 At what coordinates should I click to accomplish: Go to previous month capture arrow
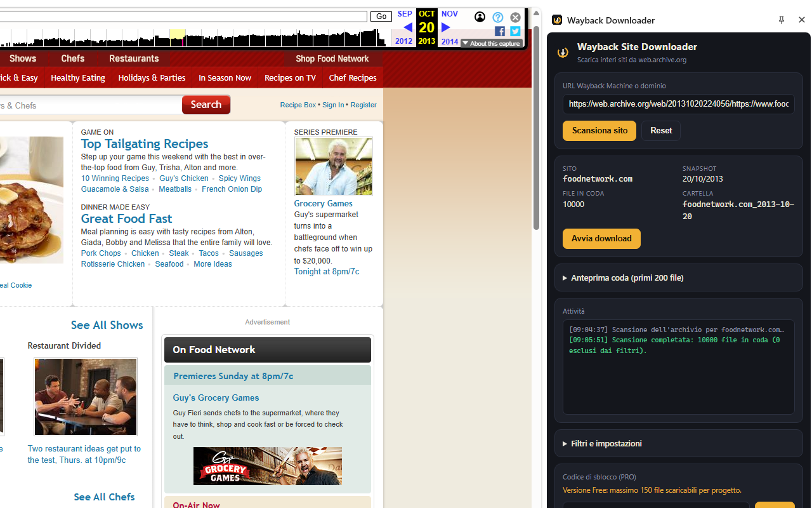click(x=408, y=27)
